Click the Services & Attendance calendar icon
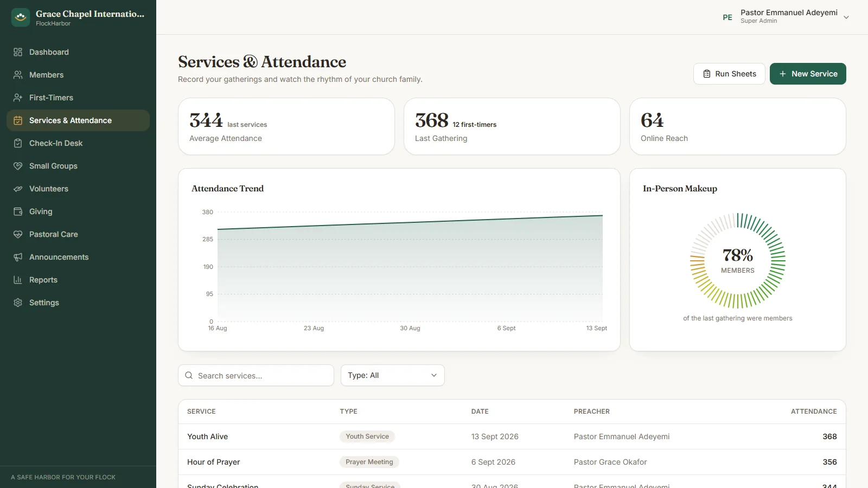The image size is (868, 488). click(x=18, y=120)
